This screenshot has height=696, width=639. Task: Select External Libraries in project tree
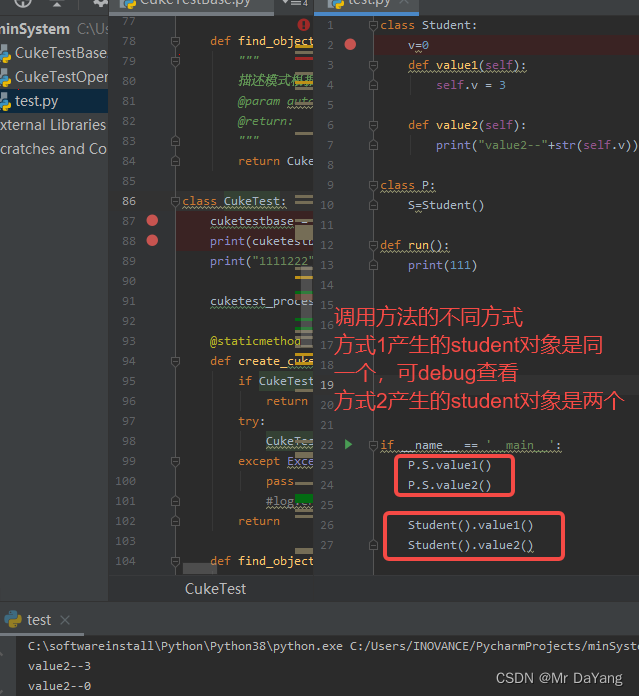pyautogui.click(x=53, y=125)
